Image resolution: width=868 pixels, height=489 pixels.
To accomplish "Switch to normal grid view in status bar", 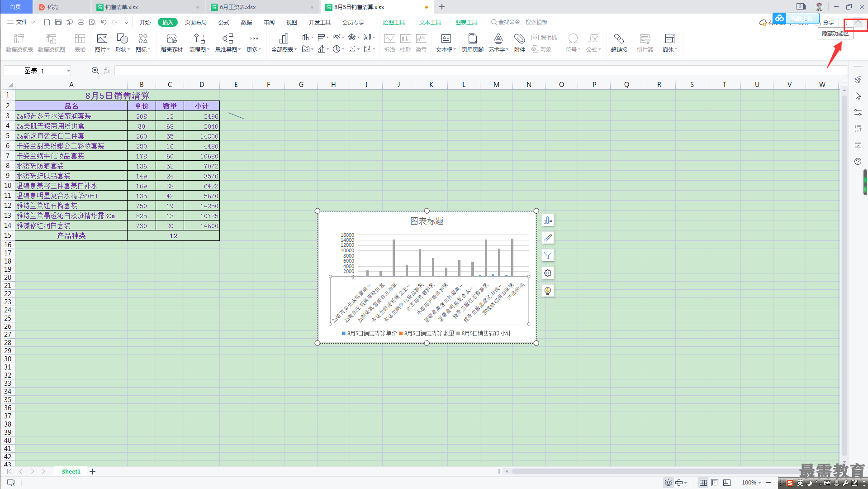I will tap(703, 483).
